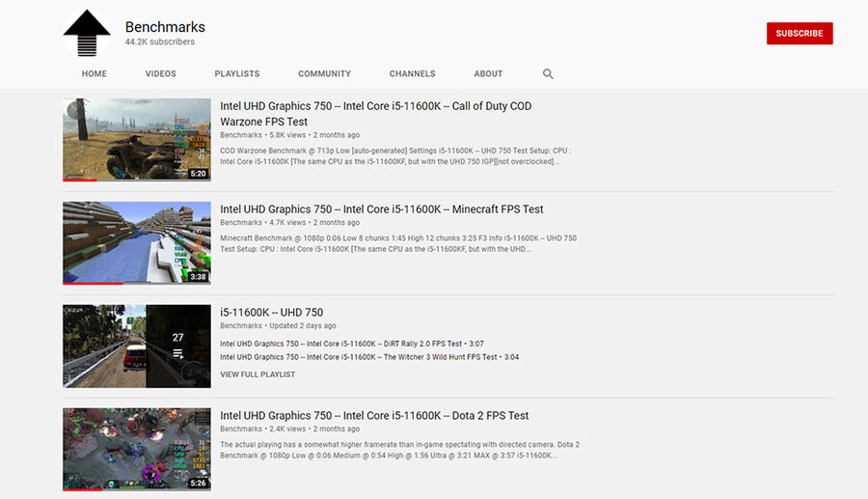The image size is (868, 499).
Task: Open the DiRT Rally 2.0 FPS Test playlist entry
Action: point(352,344)
